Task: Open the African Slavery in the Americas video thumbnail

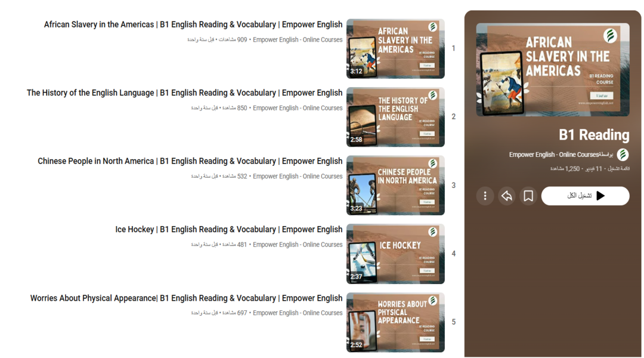Action: (x=395, y=49)
